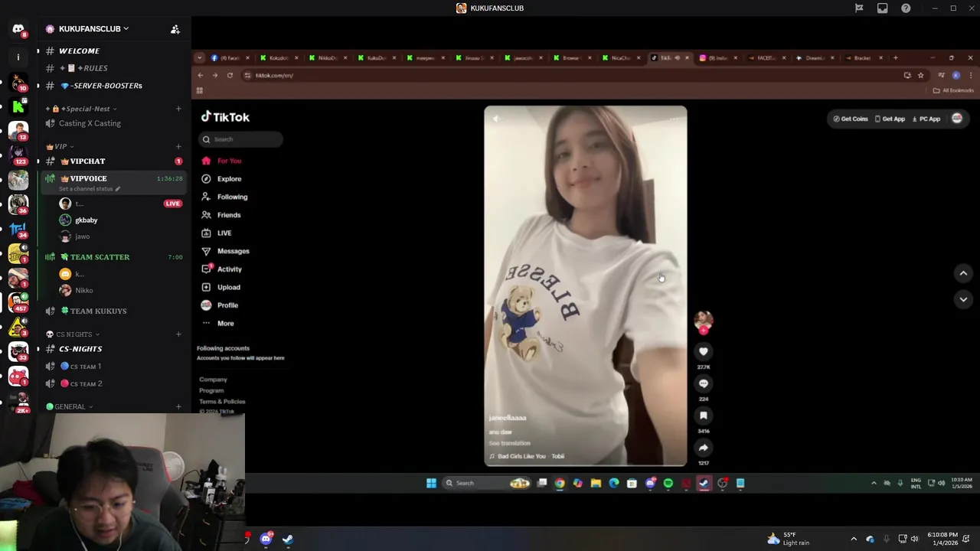Click Get Coins on TikTok

coord(851,119)
